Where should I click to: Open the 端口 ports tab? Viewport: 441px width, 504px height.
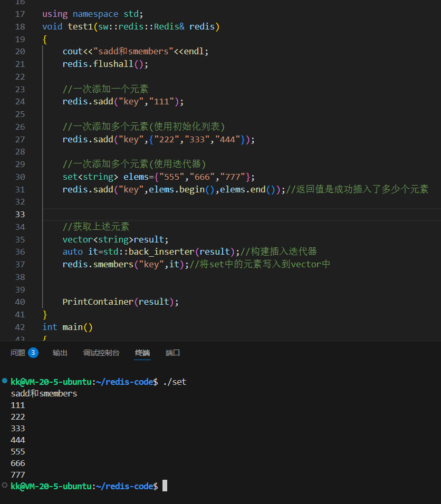172,353
